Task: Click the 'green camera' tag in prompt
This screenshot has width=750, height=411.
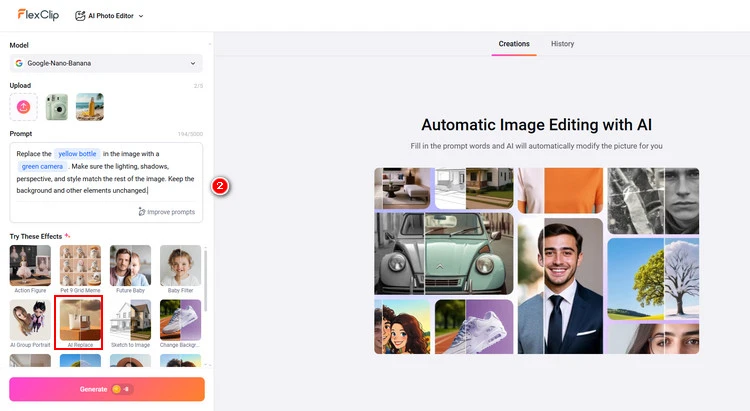Action: [x=42, y=166]
